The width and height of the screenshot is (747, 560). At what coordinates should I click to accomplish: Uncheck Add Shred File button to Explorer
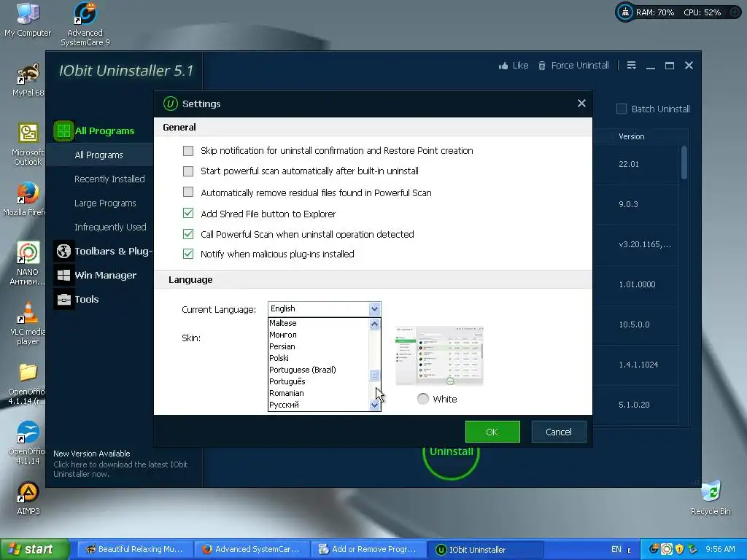click(x=188, y=213)
